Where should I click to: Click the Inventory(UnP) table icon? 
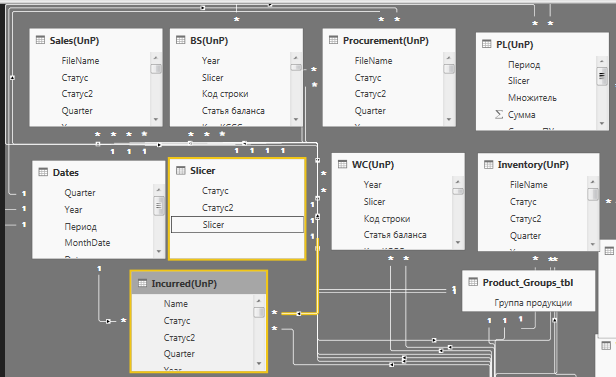coord(489,165)
